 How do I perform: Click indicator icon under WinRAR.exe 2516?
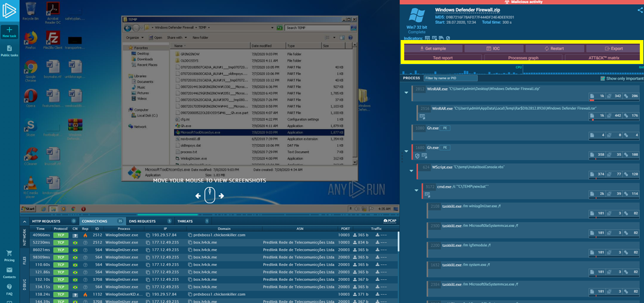tap(422, 117)
